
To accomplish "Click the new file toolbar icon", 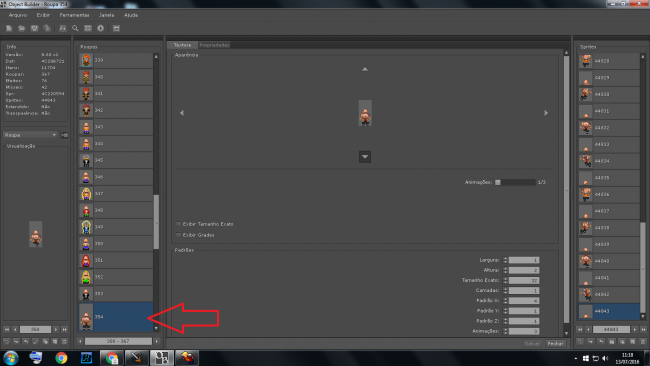I will (9, 28).
